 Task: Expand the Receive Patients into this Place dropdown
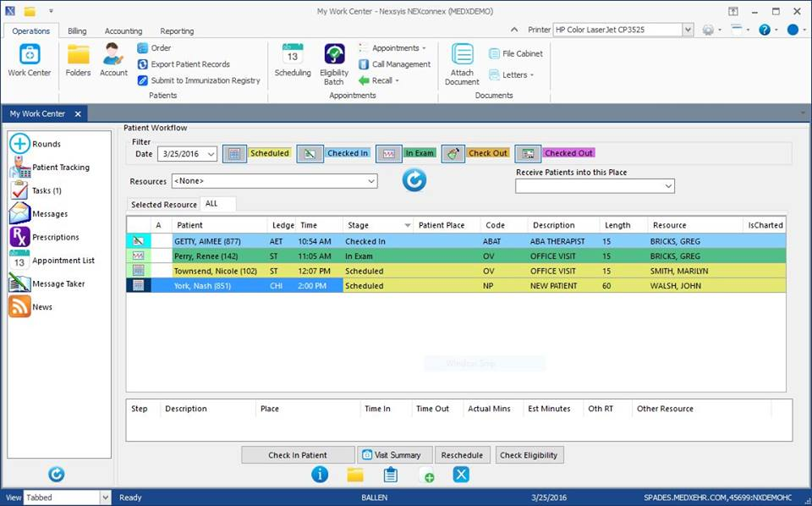pyautogui.click(x=669, y=185)
